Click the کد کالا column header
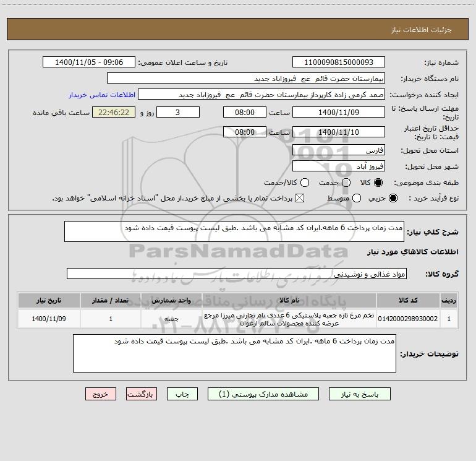Screen dimensions: 476x461 click(408, 300)
